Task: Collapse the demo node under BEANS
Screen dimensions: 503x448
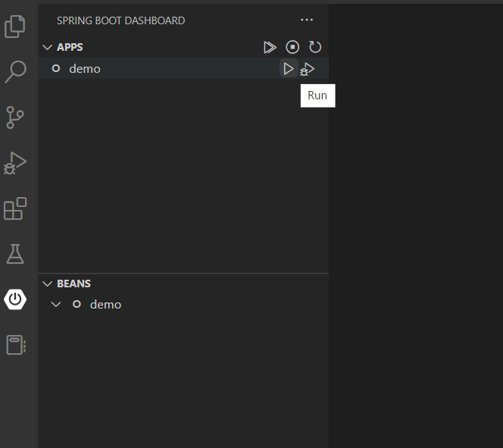Action: [55, 305]
